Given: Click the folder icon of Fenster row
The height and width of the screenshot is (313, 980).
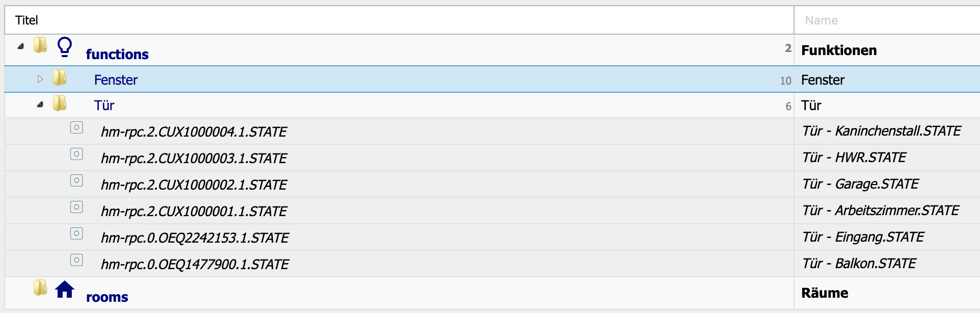Looking at the screenshot, I should pyautogui.click(x=60, y=77).
